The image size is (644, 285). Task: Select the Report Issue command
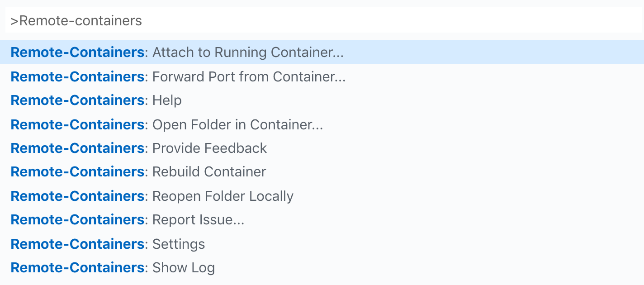[198, 220]
